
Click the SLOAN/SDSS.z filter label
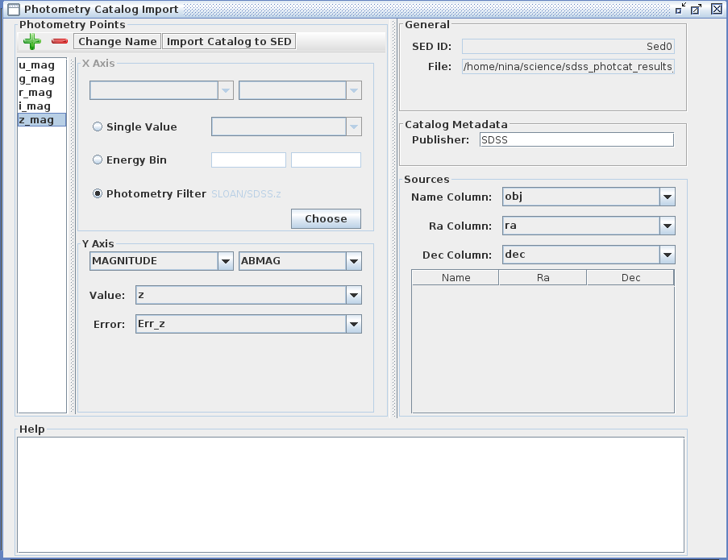pos(246,194)
